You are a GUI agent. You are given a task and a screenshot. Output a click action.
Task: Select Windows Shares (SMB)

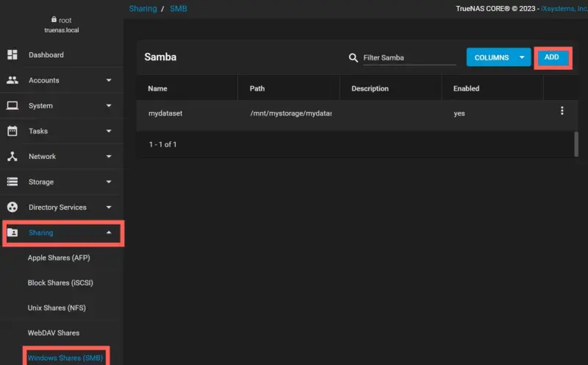[x=65, y=358]
